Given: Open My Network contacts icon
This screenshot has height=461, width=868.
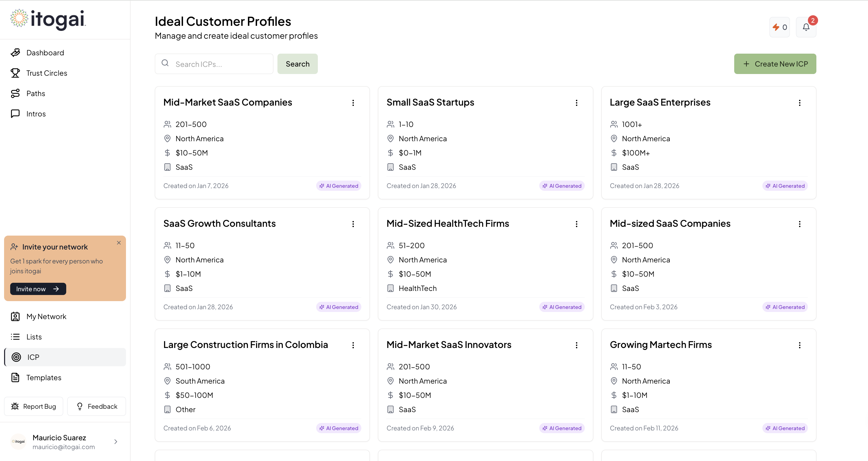Looking at the screenshot, I should [15, 316].
